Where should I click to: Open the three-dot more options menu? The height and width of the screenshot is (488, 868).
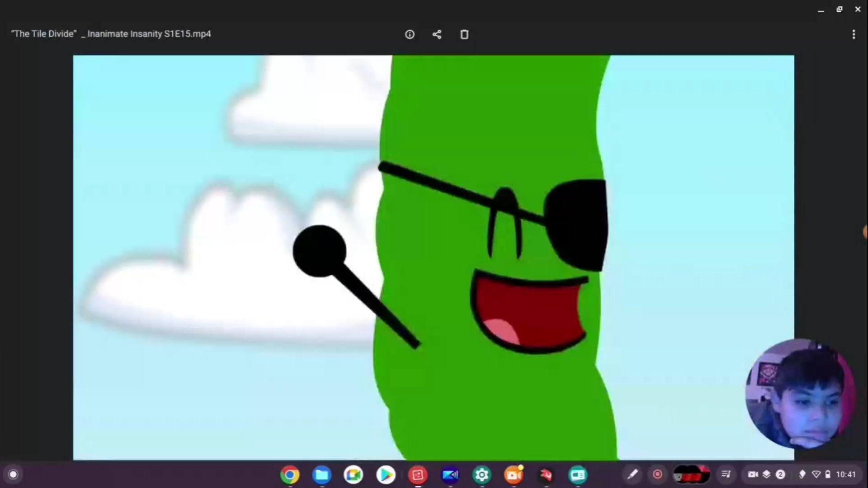point(854,34)
